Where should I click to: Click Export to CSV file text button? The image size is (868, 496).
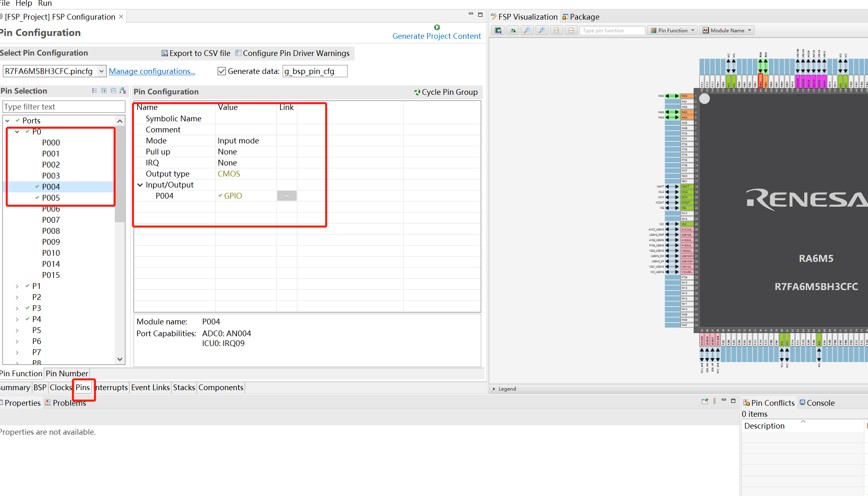(x=200, y=53)
